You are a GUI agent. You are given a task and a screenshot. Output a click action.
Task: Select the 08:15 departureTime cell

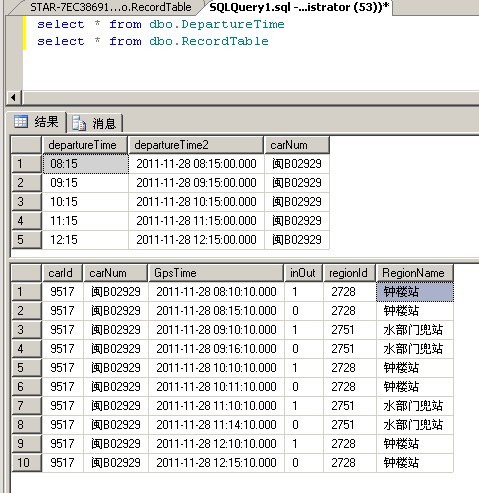86,164
